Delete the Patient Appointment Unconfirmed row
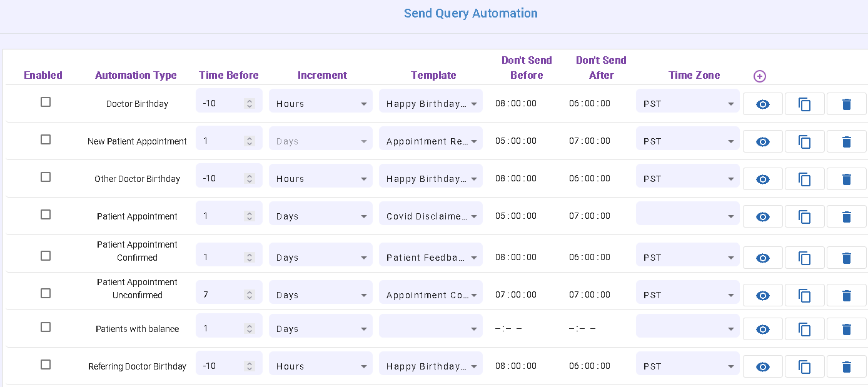The width and height of the screenshot is (868, 387). coord(846,296)
